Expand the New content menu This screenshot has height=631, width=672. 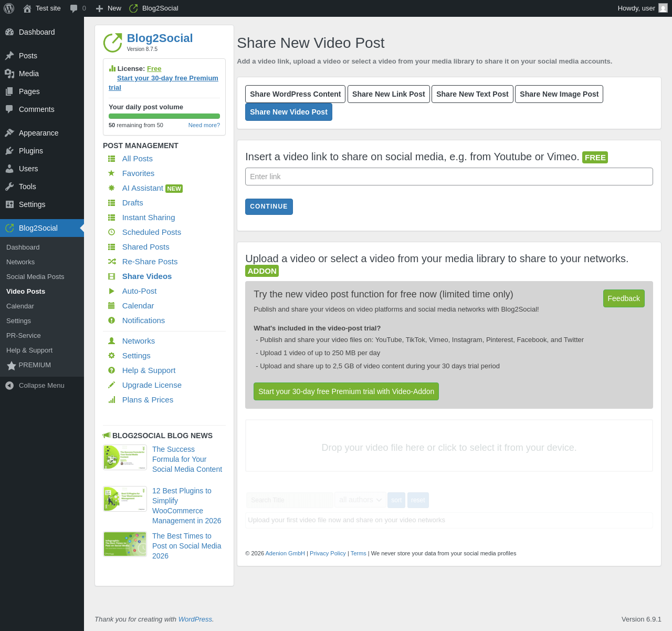point(109,8)
